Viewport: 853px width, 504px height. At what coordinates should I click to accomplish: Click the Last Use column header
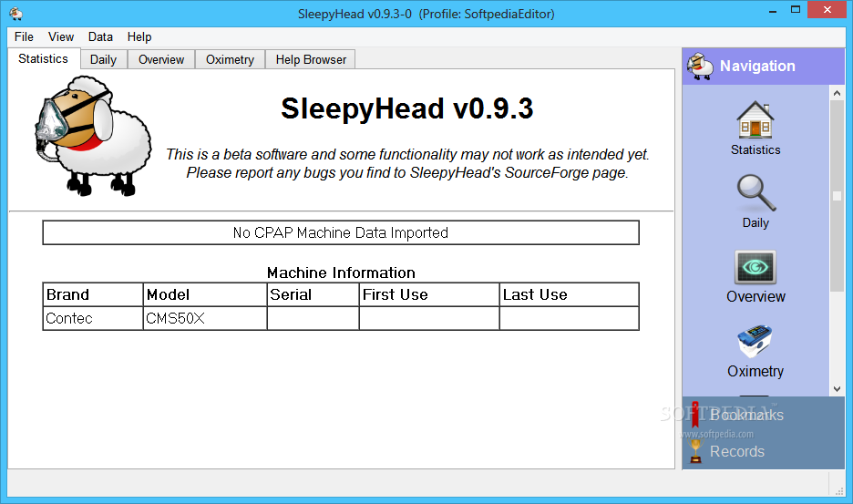pyautogui.click(x=569, y=294)
